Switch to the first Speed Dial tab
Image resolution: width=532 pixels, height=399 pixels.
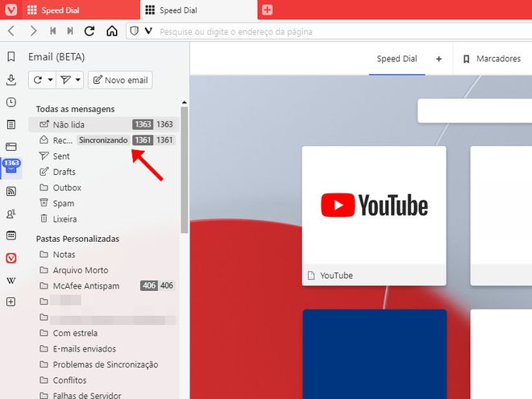pyautogui.click(x=81, y=10)
